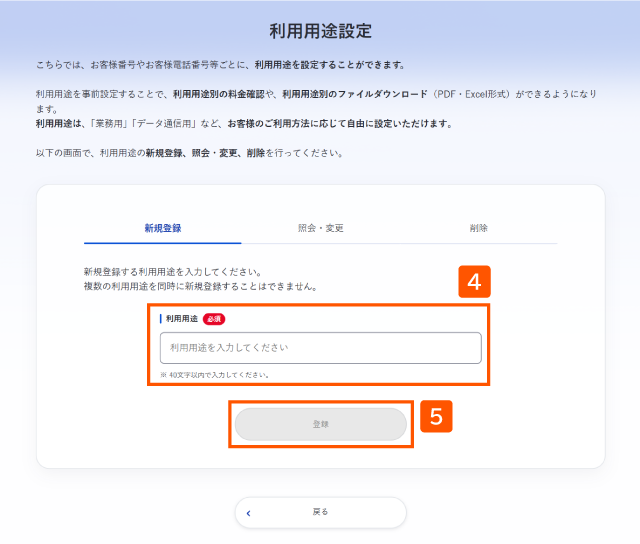Click the 複数の利用用途を同時に notice line
640x544 pixels.
point(200,286)
